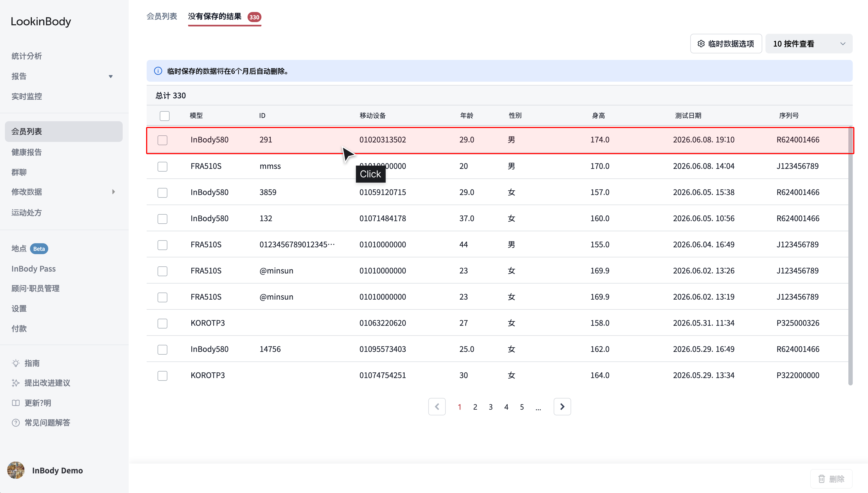Viewport: 868px width, 493px height.
Task: Click the 总计 330 total label
Action: [170, 96]
